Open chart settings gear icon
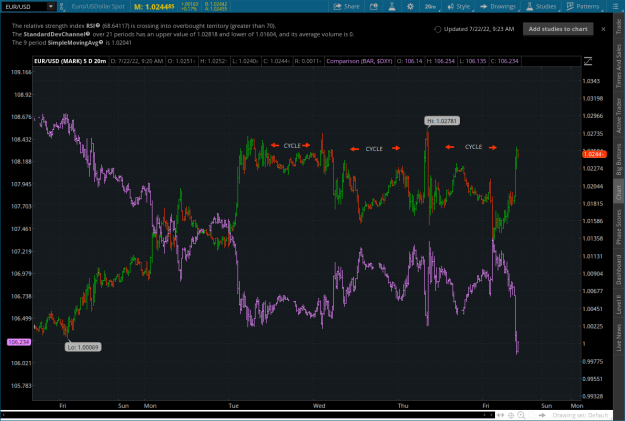The height and width of the screenshot is (421, 625). (x=410, y=6)
